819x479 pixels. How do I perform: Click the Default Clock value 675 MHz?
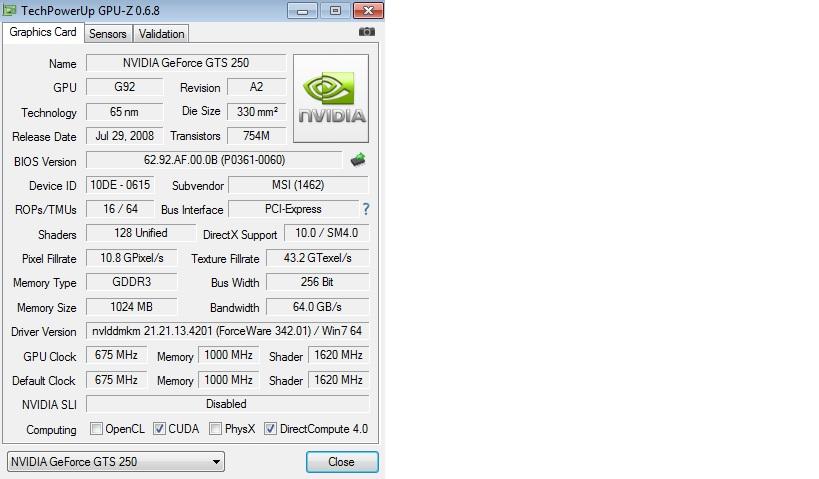tap(116, 380)
